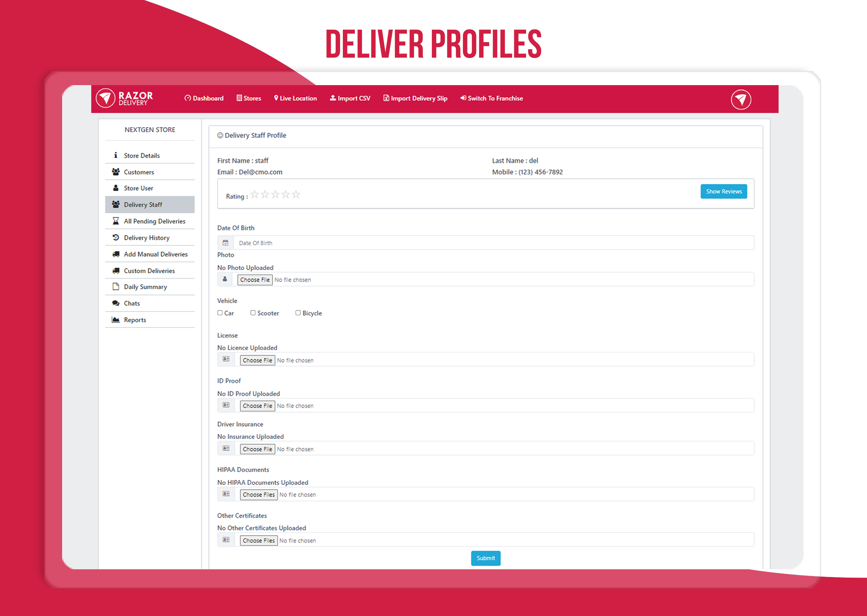Choose files for HIPAA Documents upload
This screenshot has height=616, width=867.
click(259, 495)
